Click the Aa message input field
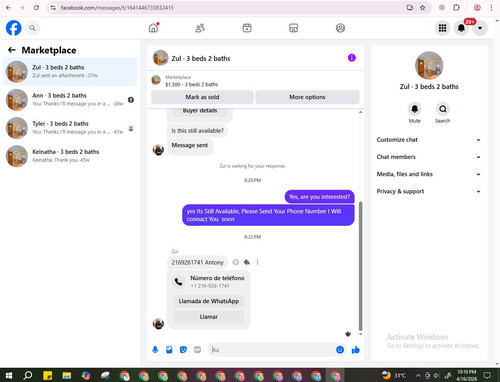 pos(272,350)
